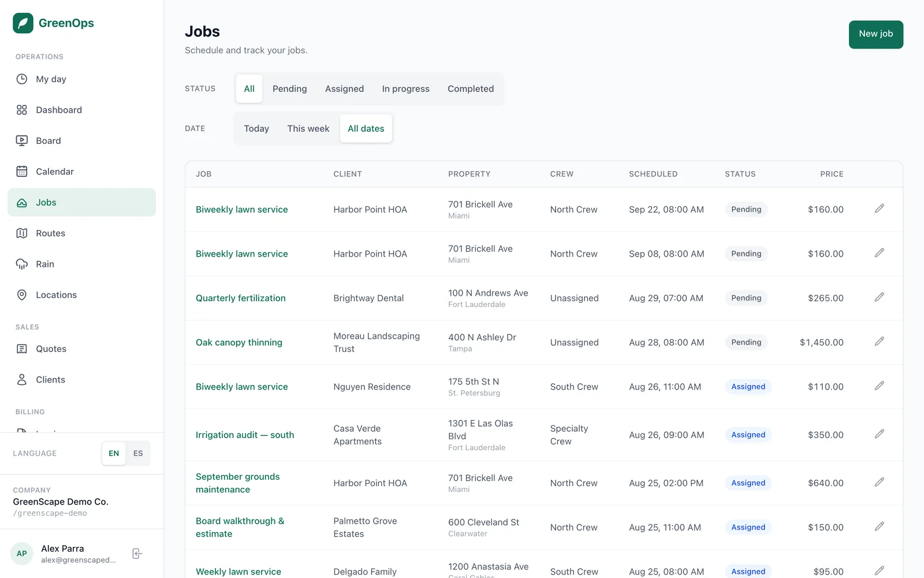The width and height of the screenshot is (924, 578).
Task: Open the Oak canopy thinning job link
Action: coord(239,342)
